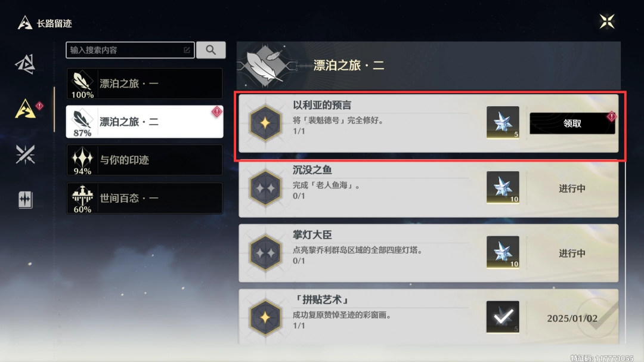Open the 世间百态·一 category
Screen dimensions: 644x362
pyautogui.click(x=144, y=199)
